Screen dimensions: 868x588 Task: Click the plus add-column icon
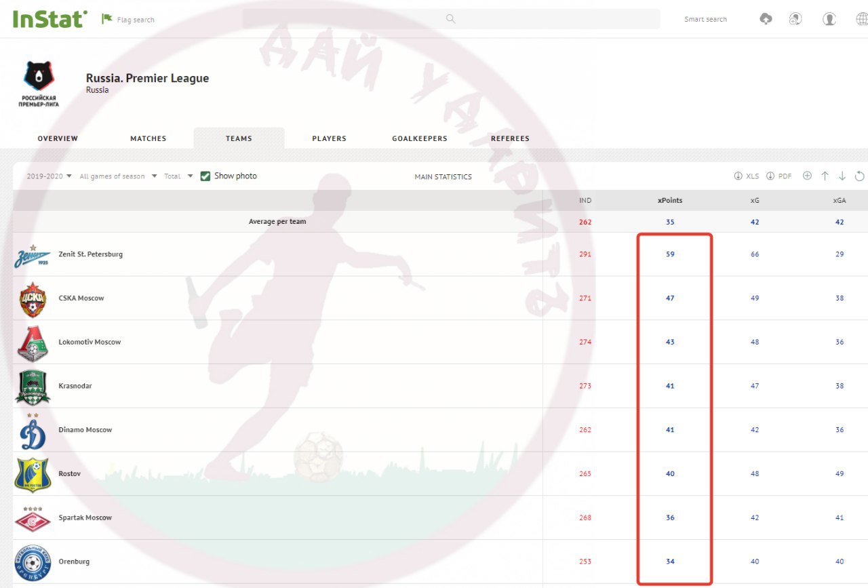tap(807, 176)
